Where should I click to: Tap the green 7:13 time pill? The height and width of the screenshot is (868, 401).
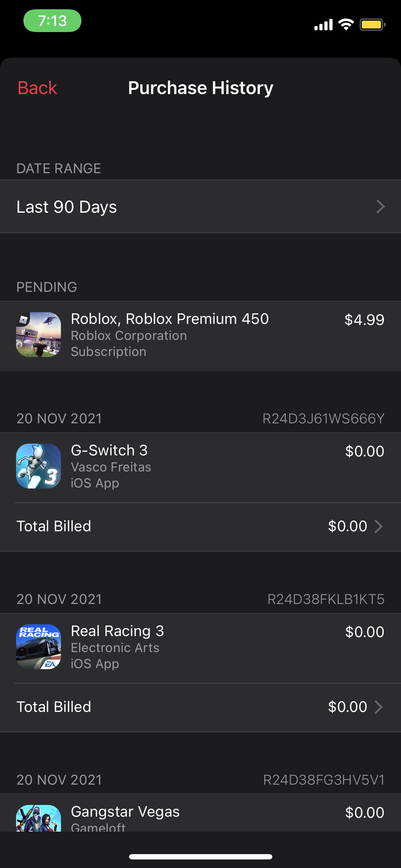click(x=52, y=21)
